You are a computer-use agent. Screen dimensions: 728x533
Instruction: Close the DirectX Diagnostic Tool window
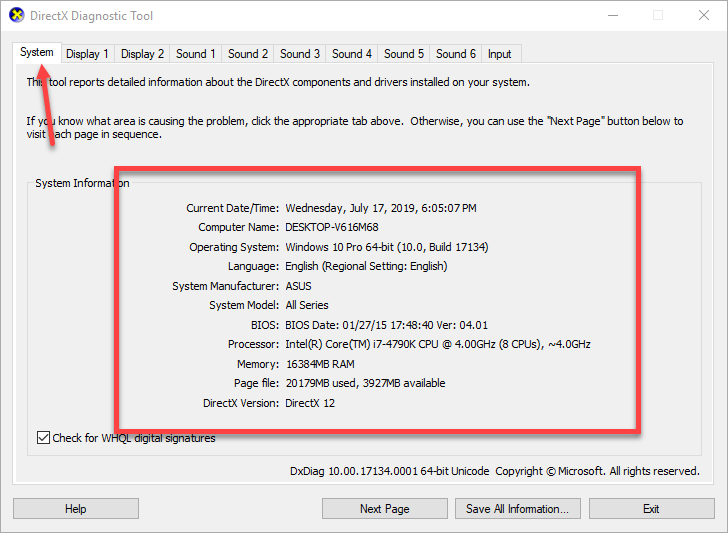click(704, 15)
